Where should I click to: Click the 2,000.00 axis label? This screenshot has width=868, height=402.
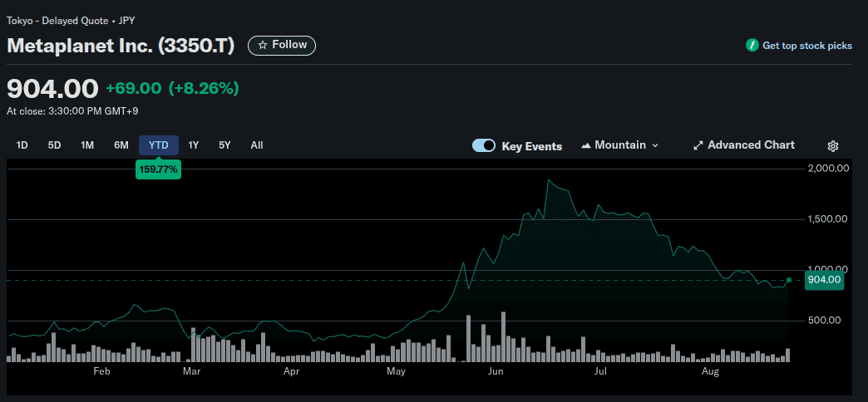pos(827,169)
